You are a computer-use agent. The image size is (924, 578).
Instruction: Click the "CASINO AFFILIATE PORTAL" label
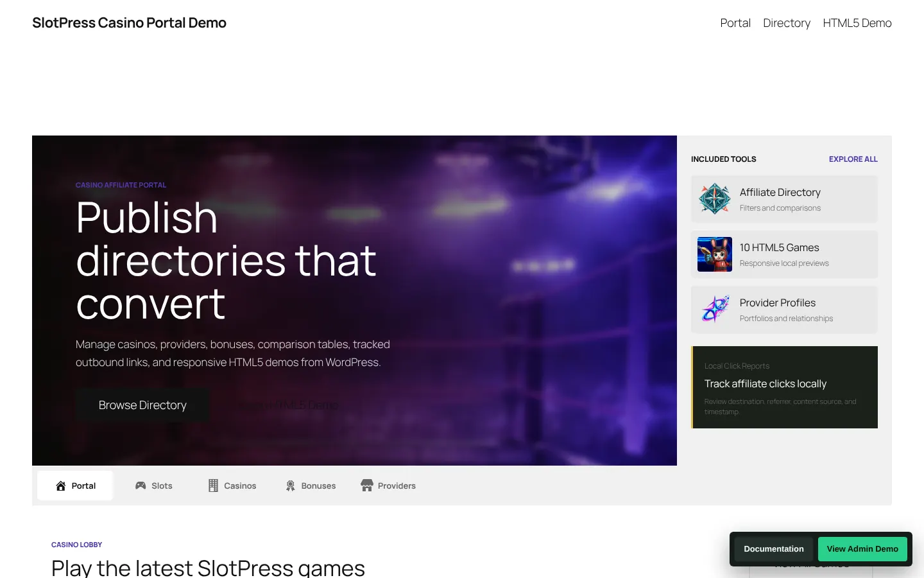[x=121, y=185]
